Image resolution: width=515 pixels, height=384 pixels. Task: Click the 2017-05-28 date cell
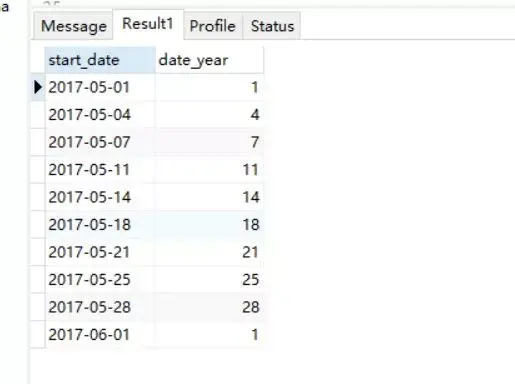[x=100, y=307]
